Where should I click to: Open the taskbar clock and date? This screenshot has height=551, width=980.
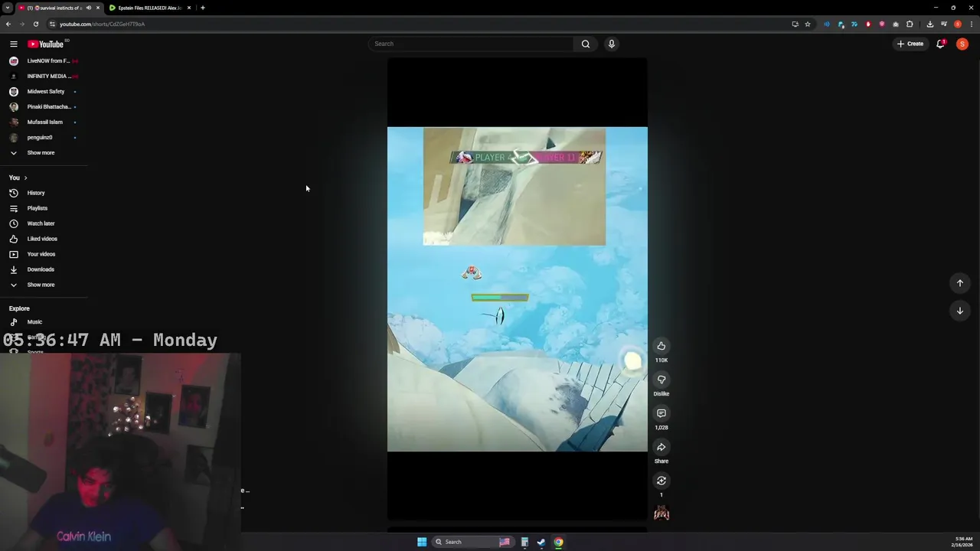click(962, 542)
